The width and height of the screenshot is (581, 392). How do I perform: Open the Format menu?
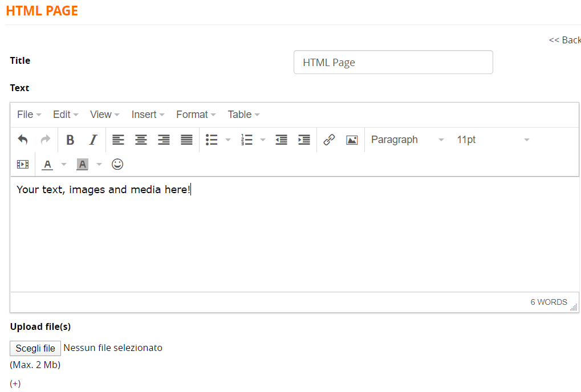(196, 115)
